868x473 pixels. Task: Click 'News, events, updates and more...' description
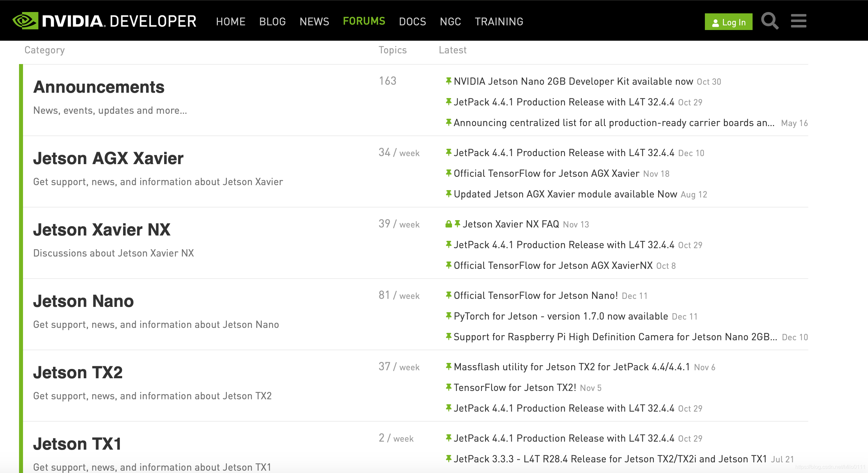pyautogui.click(x=110, y=111)
